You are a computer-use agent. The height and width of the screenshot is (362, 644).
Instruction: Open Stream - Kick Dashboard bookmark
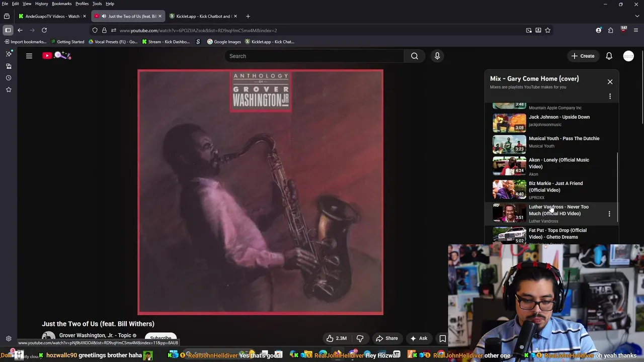point(166,42)
